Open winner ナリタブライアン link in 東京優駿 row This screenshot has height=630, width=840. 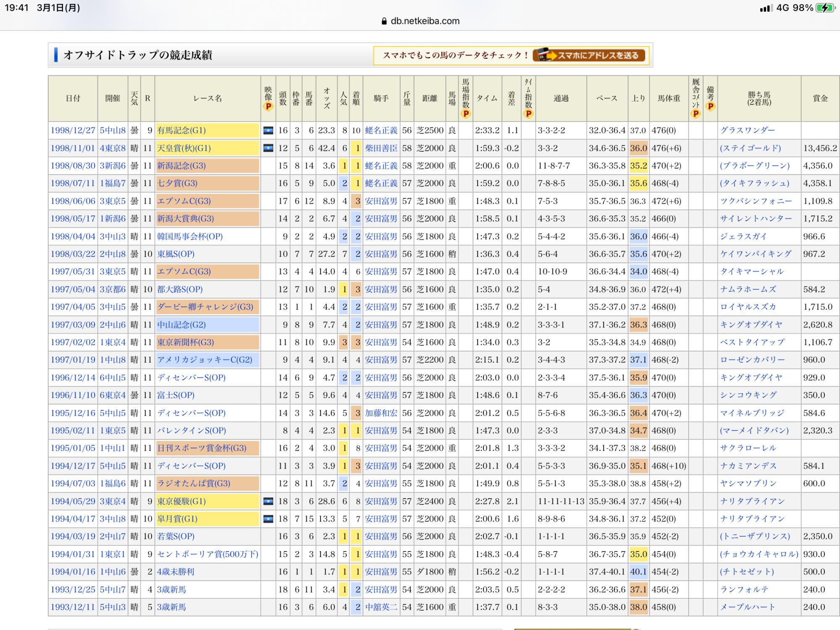pos(752,501)
